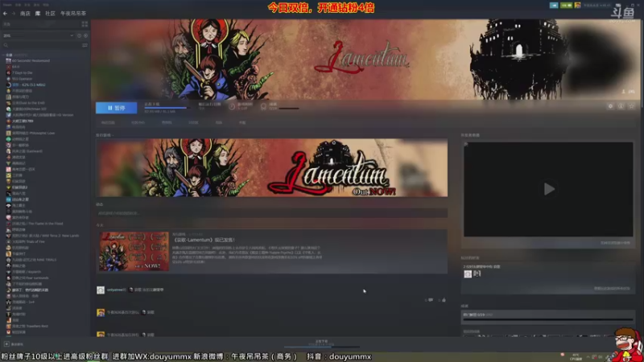Like the onlyatree activity with thumbs-up icon

444,300
